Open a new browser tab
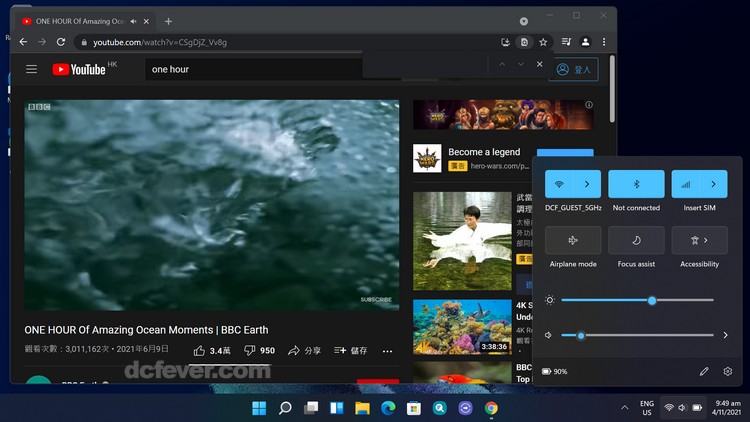750x422 pixels. pyautogui.click(x=168, y=21)
